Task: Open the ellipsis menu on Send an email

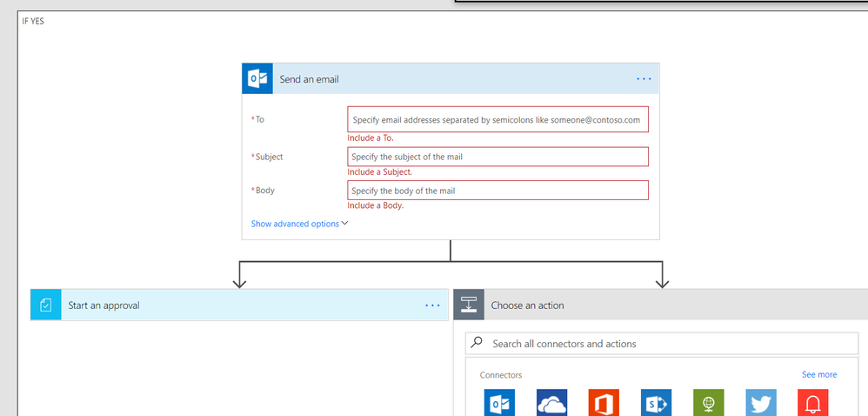Action: [644, 79]
